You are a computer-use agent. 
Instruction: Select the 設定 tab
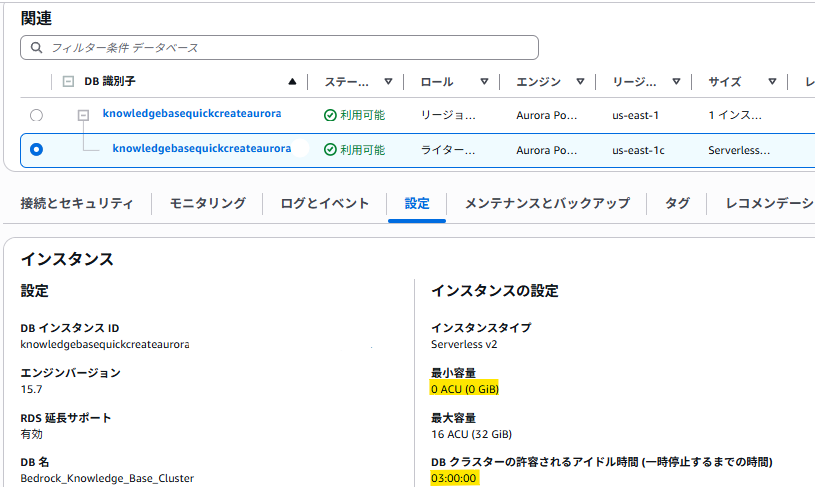coord(417,203)
